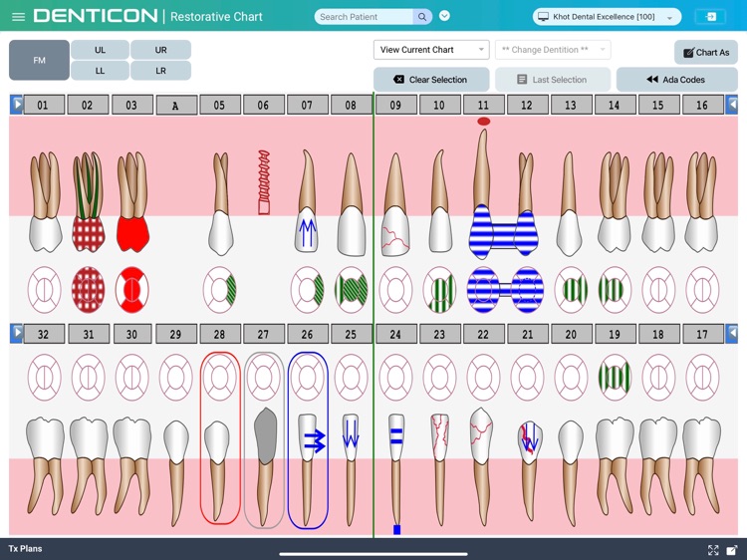Image resolution: width=747 pixels, height=560 pixels.
Task: Expand the advanced patient search chevron
Action: 444,16
